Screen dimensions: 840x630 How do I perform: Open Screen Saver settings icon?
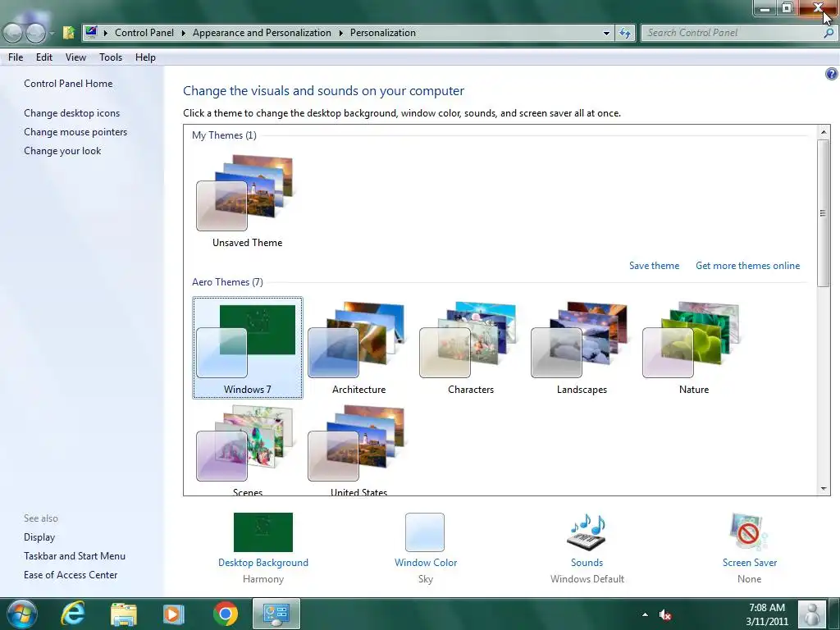pos(749,532)
